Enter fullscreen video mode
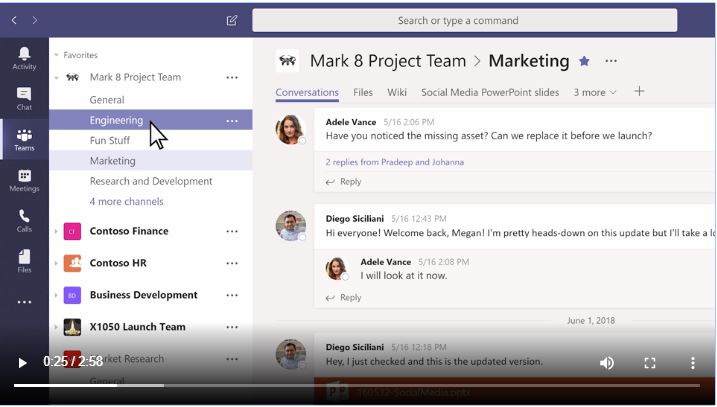 pyautogui.click(x=650, y=363)
